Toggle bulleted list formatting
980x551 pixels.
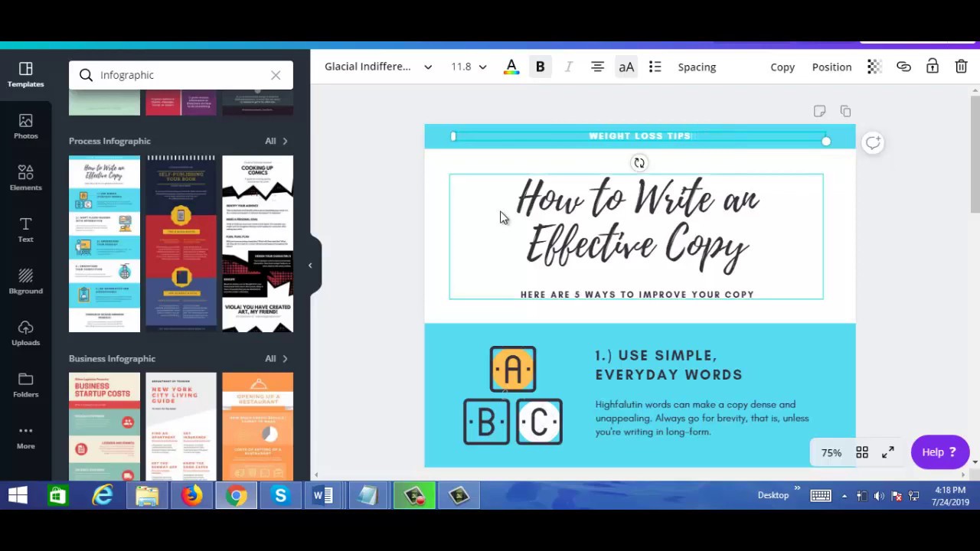[x=655, y=67]
